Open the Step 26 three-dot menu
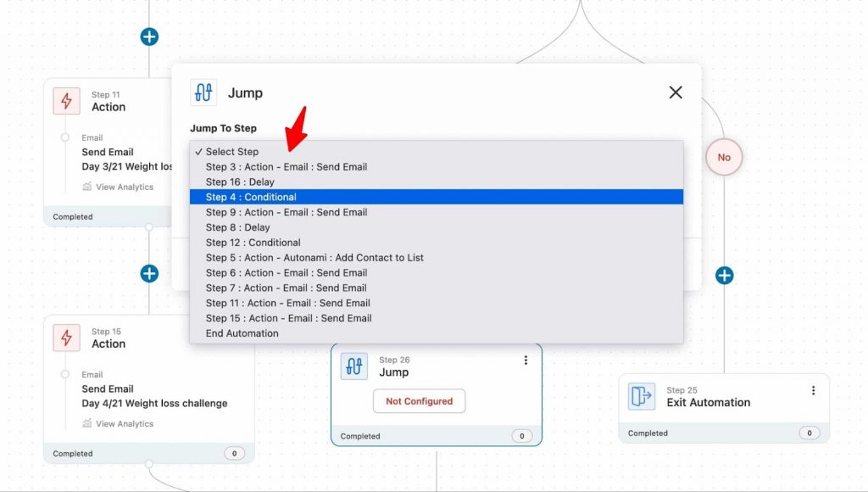 526,361
